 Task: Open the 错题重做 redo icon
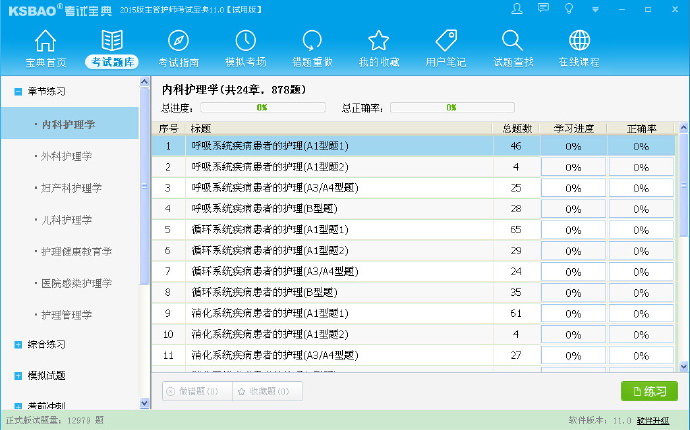[x=312, y=40]
